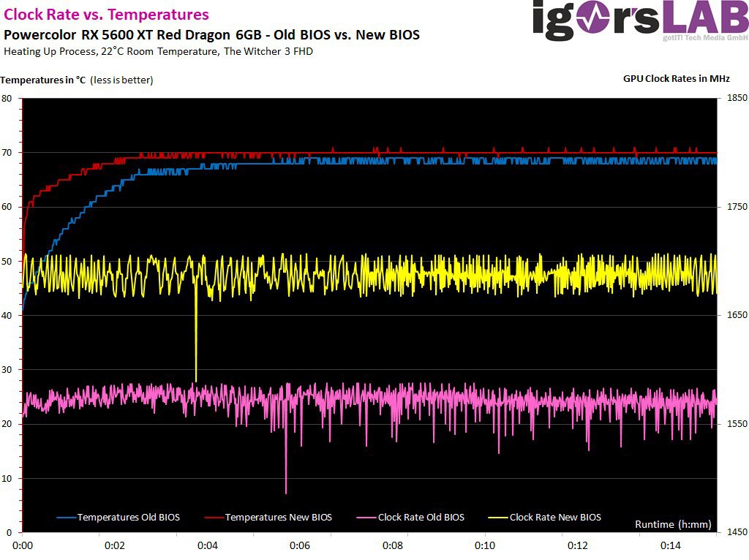Screen dimensions: 749x560
Task: Click the red Temperatures New BIOS legend line
Action: 214,518
